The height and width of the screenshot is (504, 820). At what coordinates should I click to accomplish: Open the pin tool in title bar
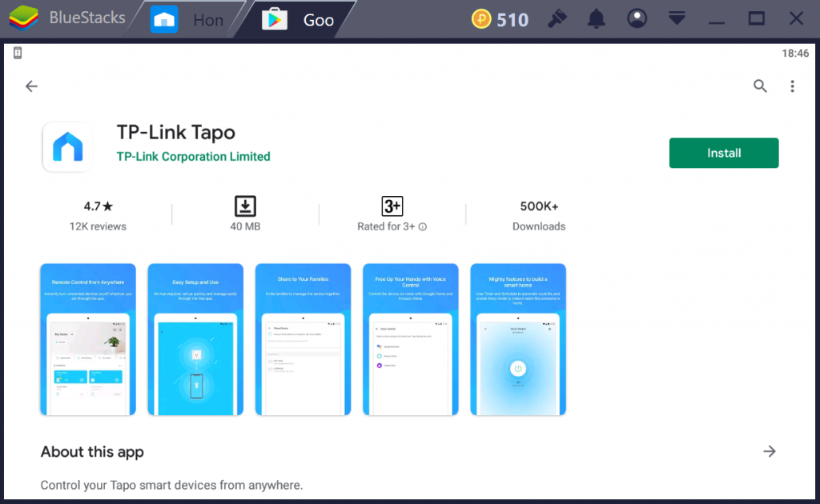[x=557, y=19]
